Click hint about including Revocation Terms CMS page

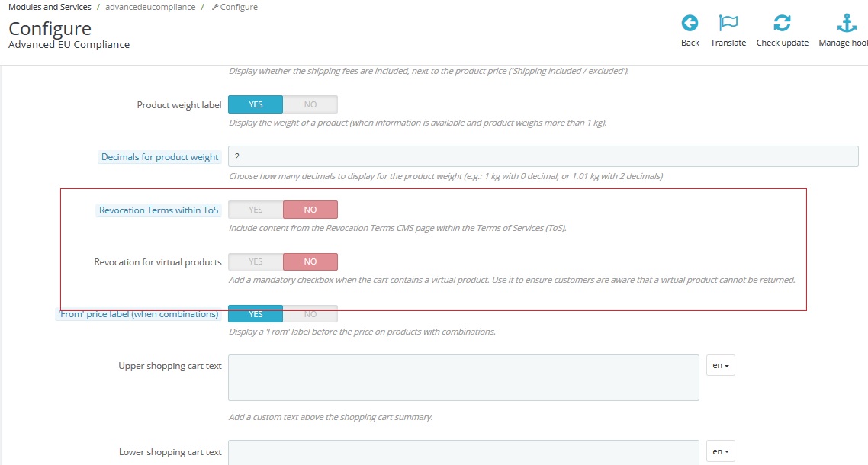[397, 228]
